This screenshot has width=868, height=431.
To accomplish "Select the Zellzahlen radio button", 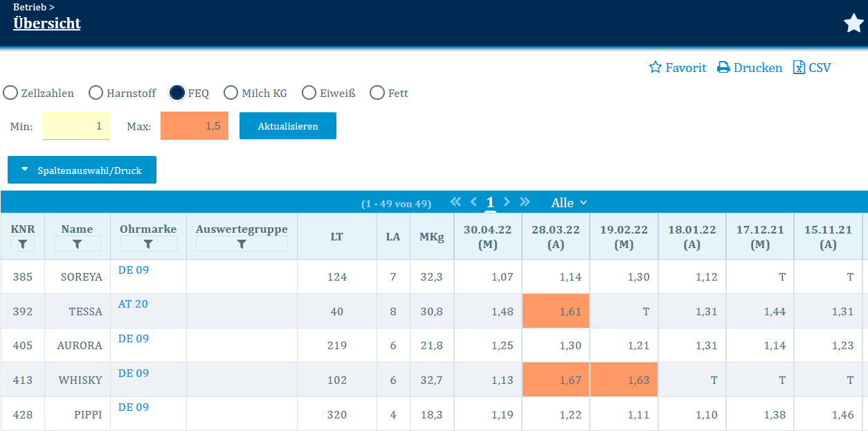I will click(11, 93).
